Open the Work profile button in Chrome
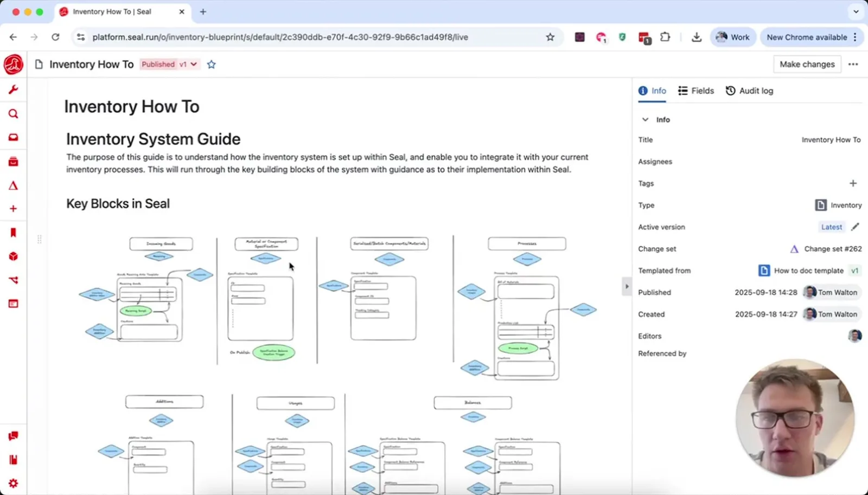The height and width of the screenshot is (495, 868). (x=732, y=37)
